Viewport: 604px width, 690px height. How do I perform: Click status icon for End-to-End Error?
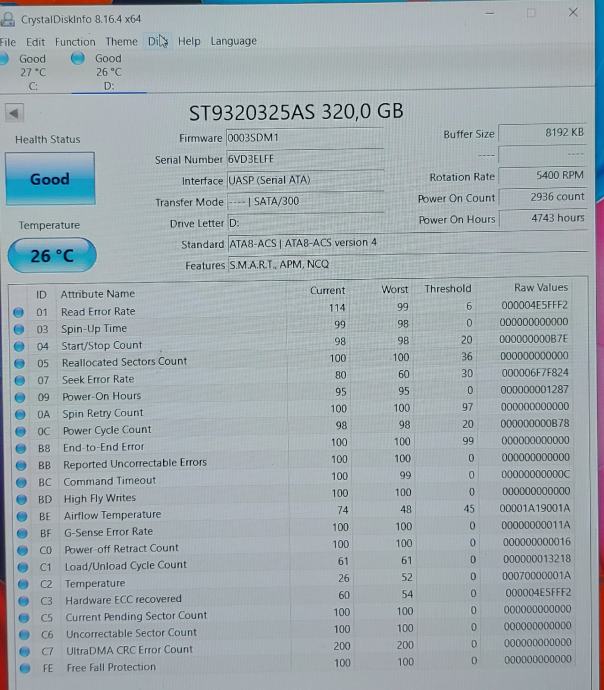click(21, 448)
